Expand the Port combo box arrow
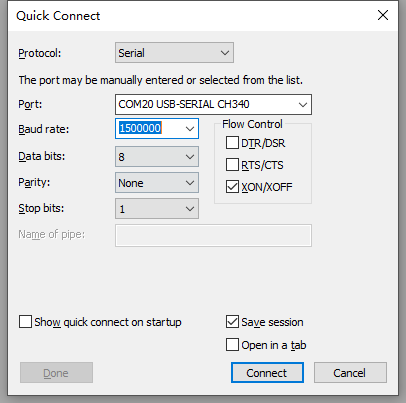The width and height of the screenshot is (406, 403). point(303,105)
